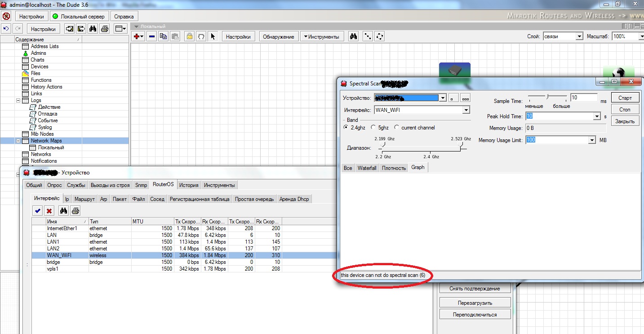The height and width of the screenshot is (334, 644).
Task: Expand the Инструменты dropdown in map toolbar
Action: 322,36
